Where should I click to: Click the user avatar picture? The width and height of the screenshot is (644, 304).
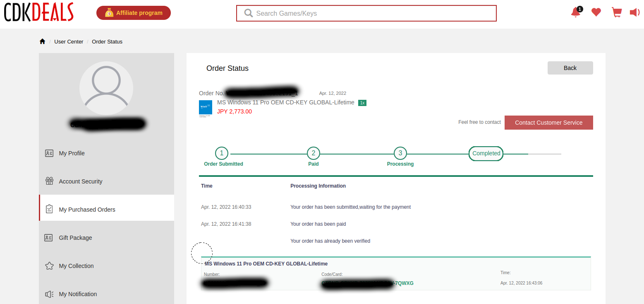(106, 88)
